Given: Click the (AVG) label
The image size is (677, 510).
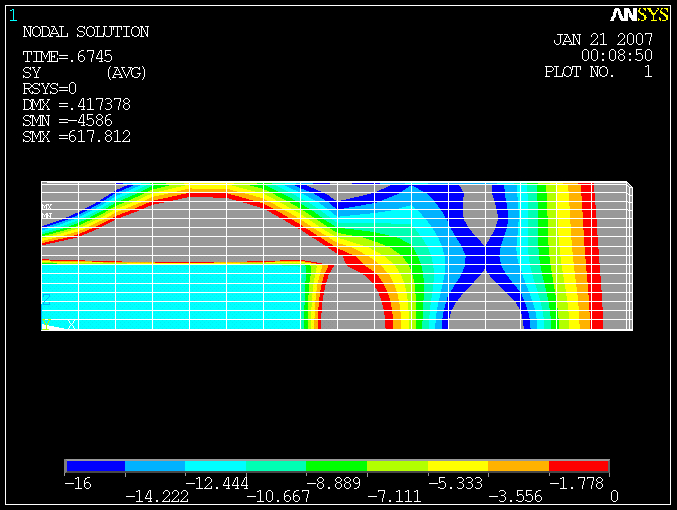Looking at the screenshot, I should coord(126,73).
